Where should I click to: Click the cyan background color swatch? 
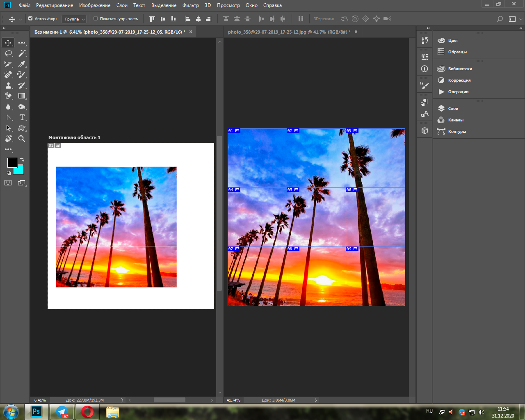point(20,171)
